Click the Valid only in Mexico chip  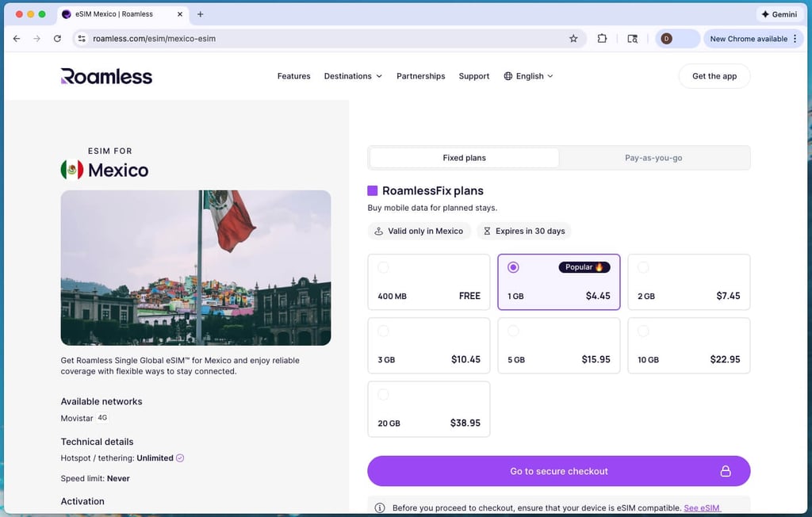419,231
